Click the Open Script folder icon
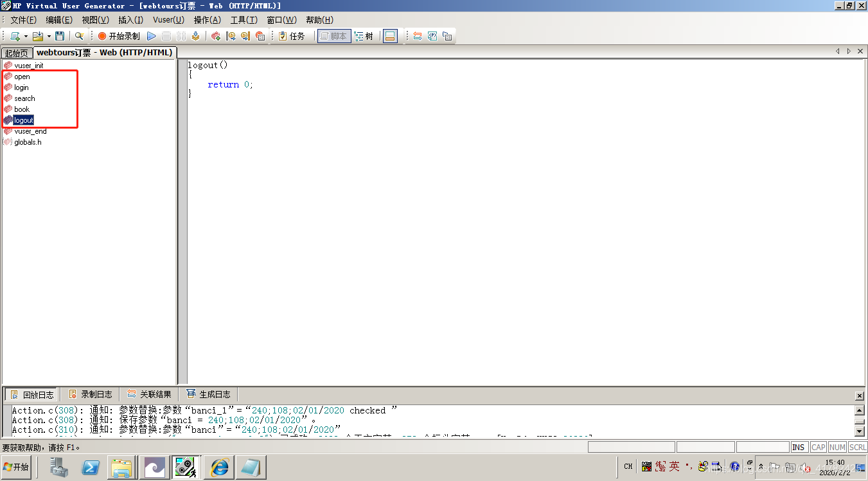Viewport: 868px width, 481px height. click(38, 36)
